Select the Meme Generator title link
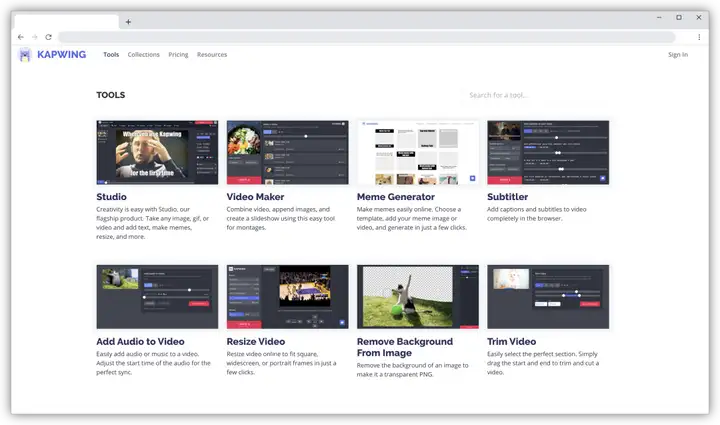The width and height of the screenshot is (720, 425). [396, 196]
